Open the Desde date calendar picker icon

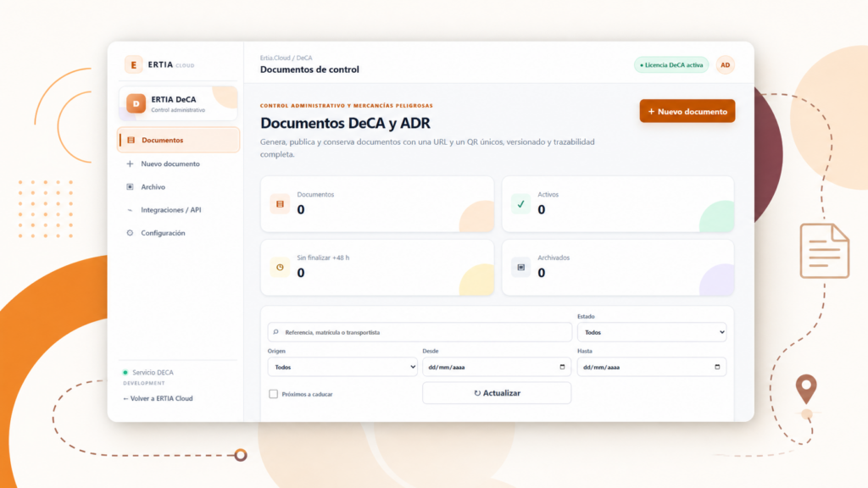[x=562, y=367]
